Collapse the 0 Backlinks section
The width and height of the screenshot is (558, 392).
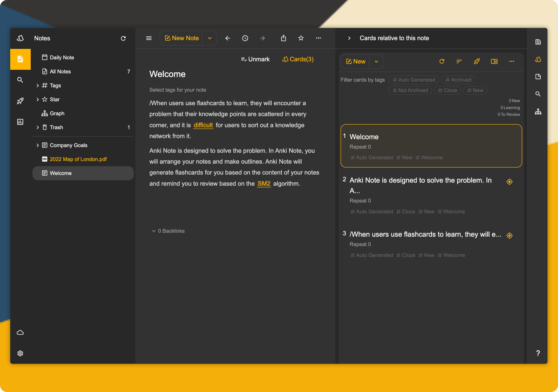click(x=154, y=231)
